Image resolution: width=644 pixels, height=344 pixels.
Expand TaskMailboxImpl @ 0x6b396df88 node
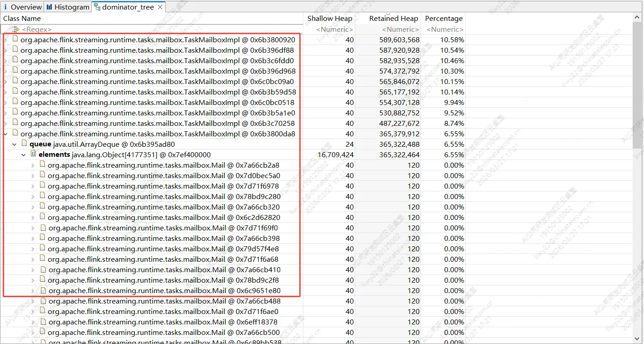point(5,50)
